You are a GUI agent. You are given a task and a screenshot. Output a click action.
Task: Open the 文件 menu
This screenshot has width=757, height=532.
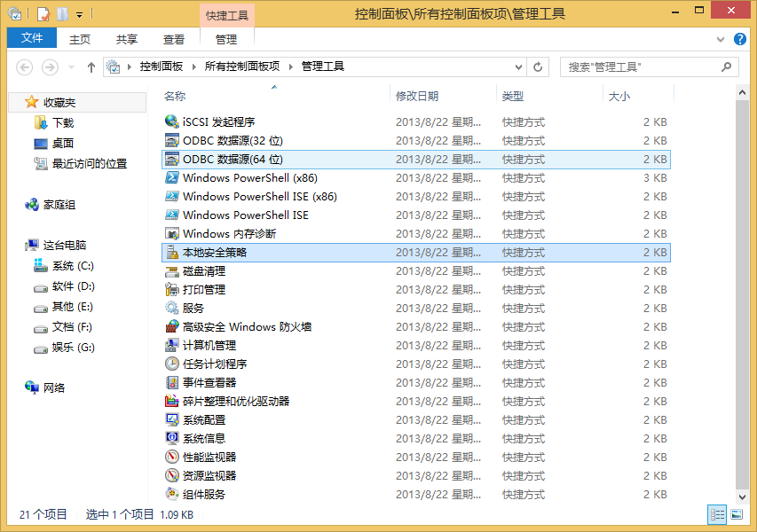click(x=32, y=37)
